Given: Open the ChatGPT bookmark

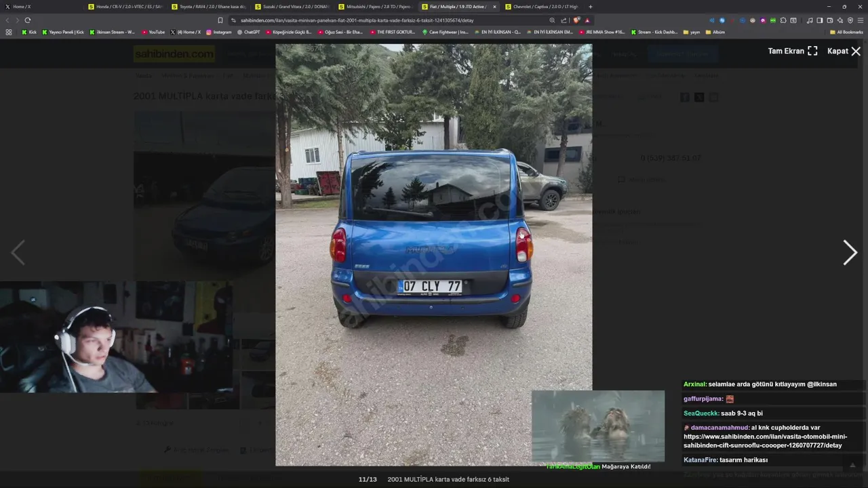Looking at the screenshot, I should point(248,32).
